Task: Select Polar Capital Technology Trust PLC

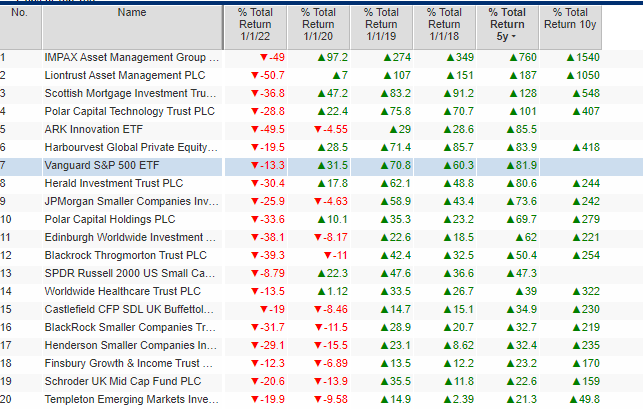Action: 130,112
